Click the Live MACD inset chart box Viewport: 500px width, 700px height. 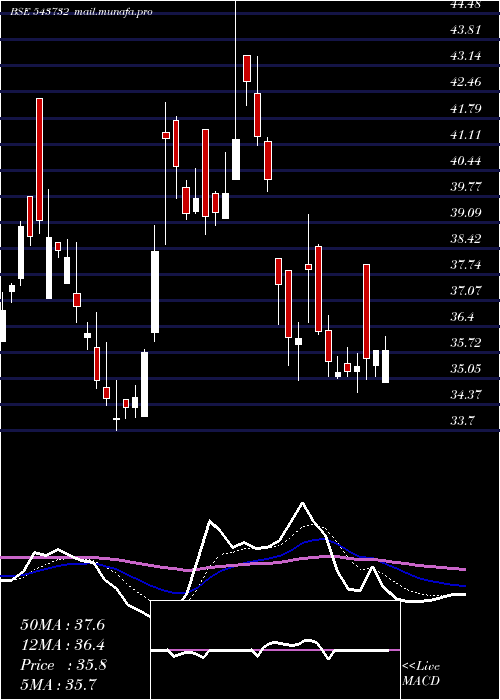(x=275, y=650)
